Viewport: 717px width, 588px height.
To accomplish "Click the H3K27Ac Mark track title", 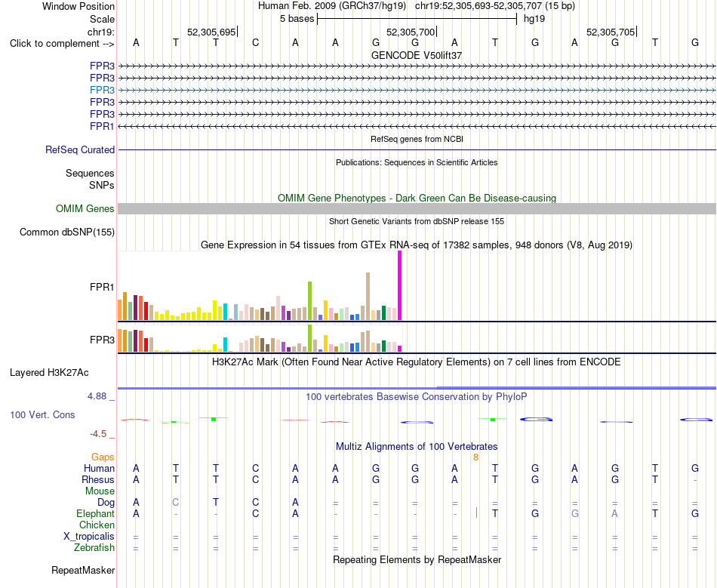I will coord(417,362).
